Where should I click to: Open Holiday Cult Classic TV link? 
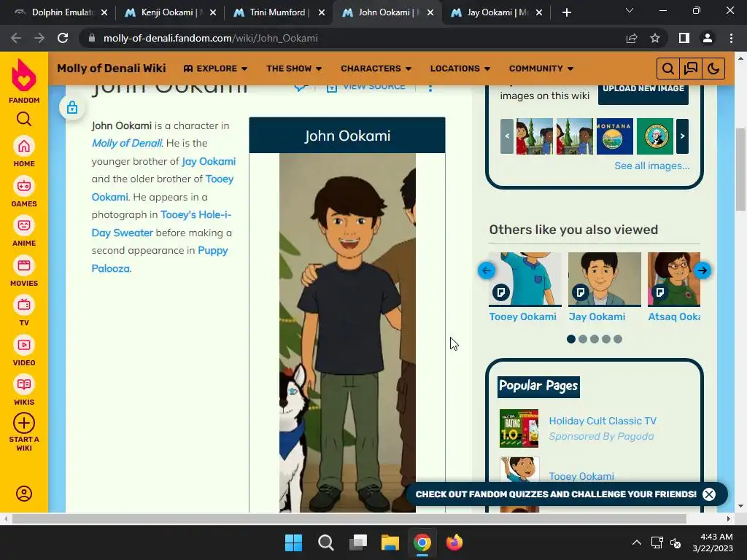(x=603, y=421)
